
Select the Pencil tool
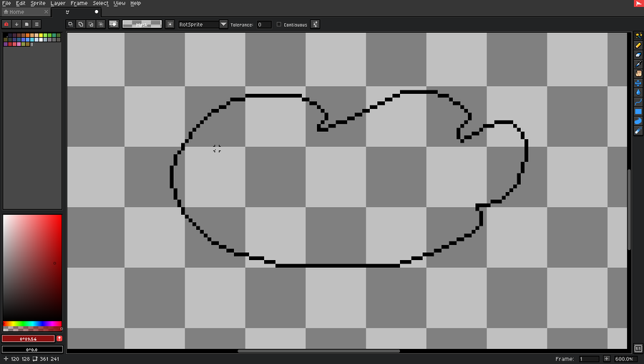(638, 45)
